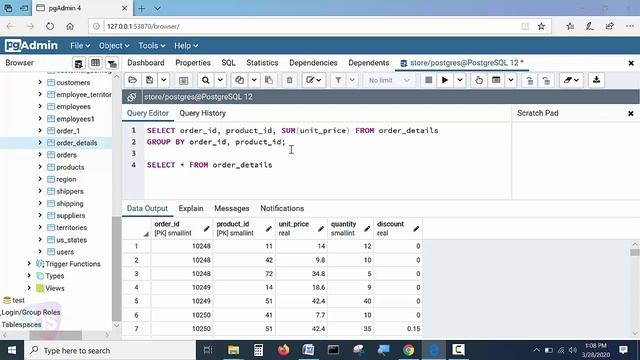Open the Explain options dropdown arrow
The height and width of the screenshot is (360, 640).
click(511, 80)
